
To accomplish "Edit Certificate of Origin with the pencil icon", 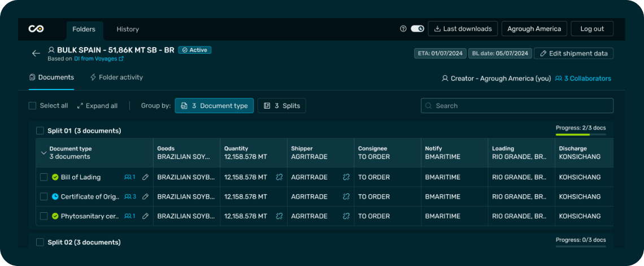I will (x=145, y=197).
